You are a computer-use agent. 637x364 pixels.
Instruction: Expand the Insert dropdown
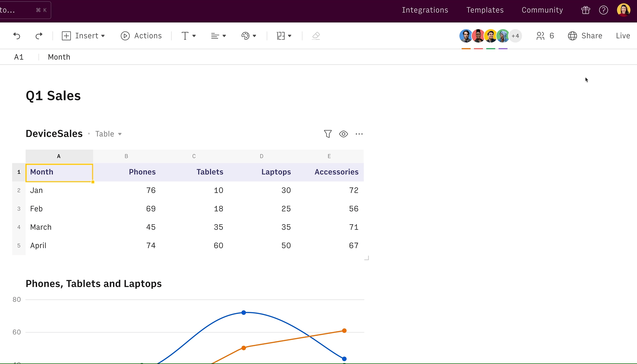click(84, 36)
